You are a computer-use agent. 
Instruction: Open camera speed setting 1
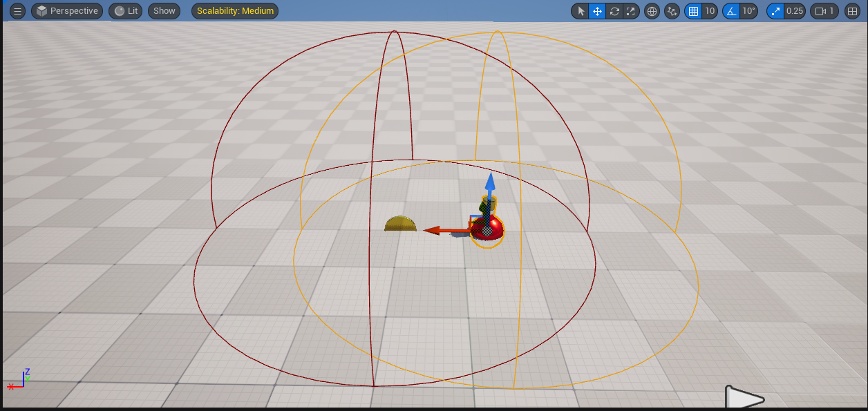tap(825, 11)
